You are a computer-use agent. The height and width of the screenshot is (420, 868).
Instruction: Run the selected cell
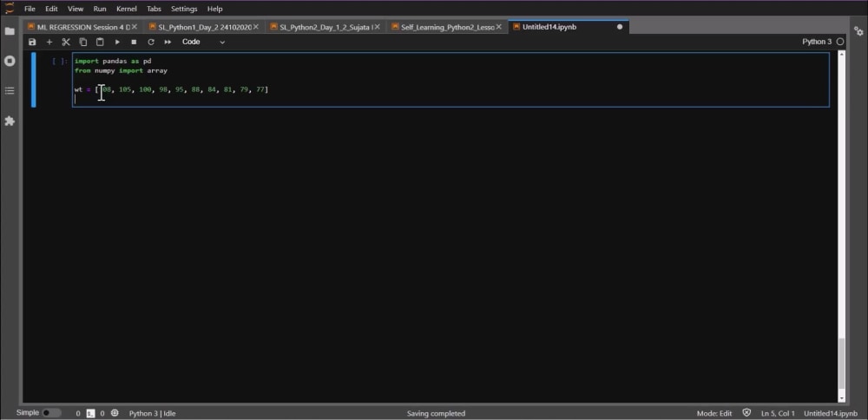click(x=117, y=42)
